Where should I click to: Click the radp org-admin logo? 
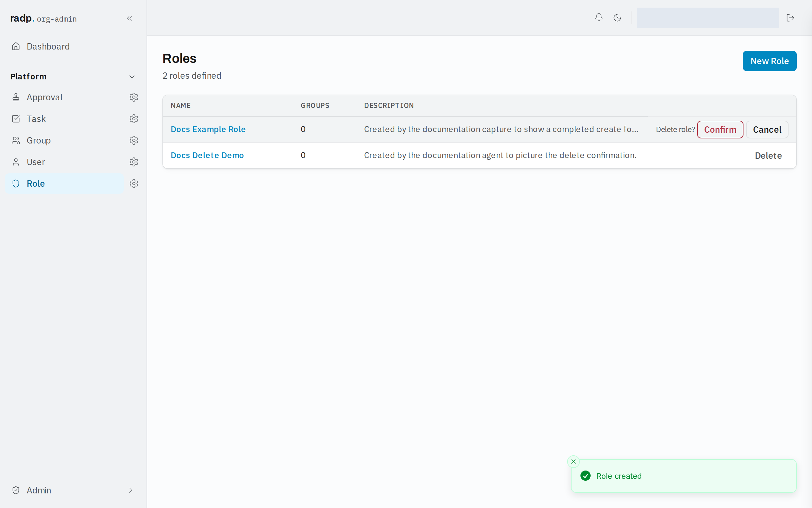click(x=43, y=18)
